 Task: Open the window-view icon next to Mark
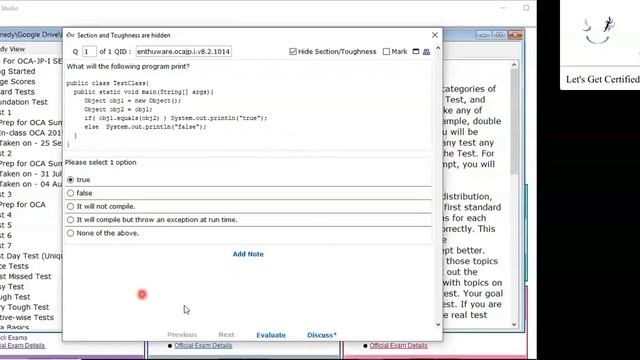point(416,51)
